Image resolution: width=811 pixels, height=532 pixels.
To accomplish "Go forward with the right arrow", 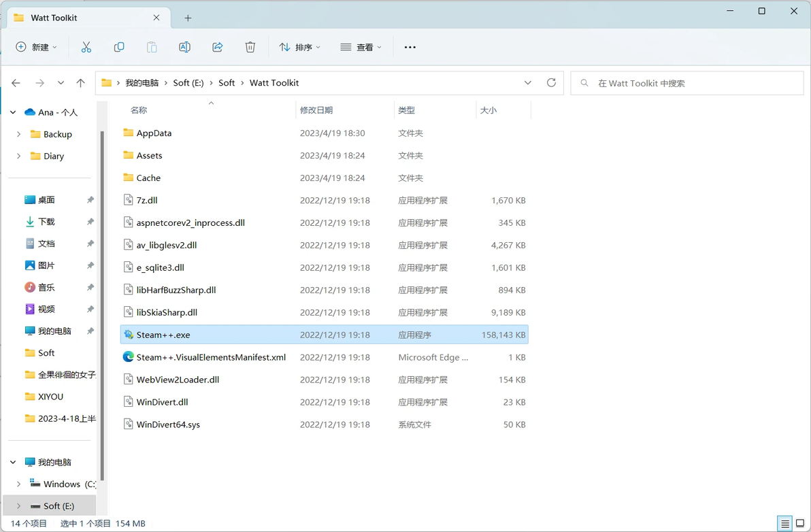I will (40, 83).
